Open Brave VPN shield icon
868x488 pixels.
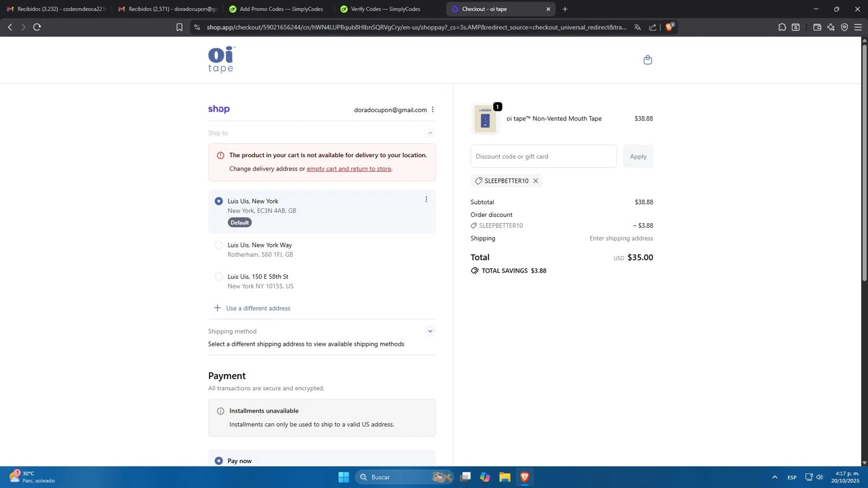coord(844,27)
